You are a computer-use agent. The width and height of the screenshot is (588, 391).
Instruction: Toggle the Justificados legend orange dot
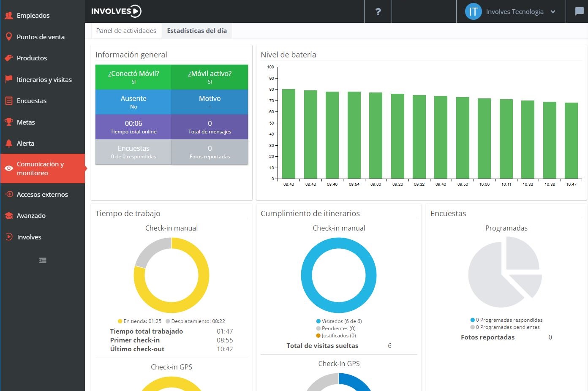(318, 336)
